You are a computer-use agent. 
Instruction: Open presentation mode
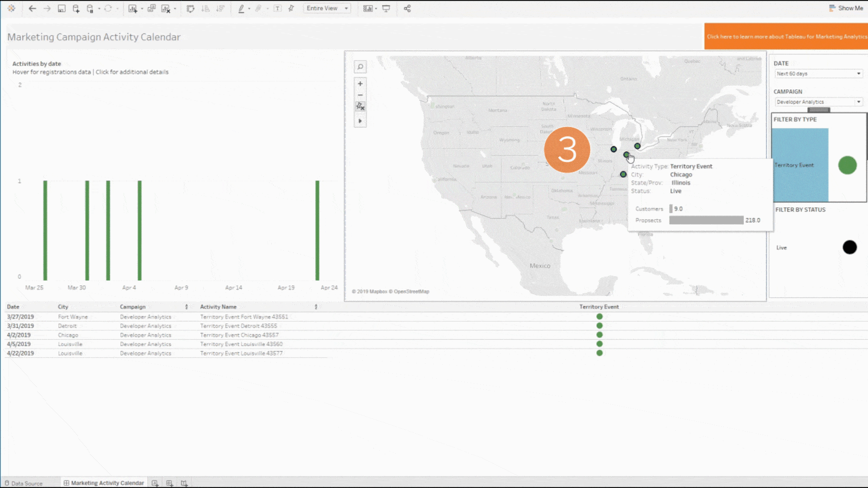pos(386,9)
